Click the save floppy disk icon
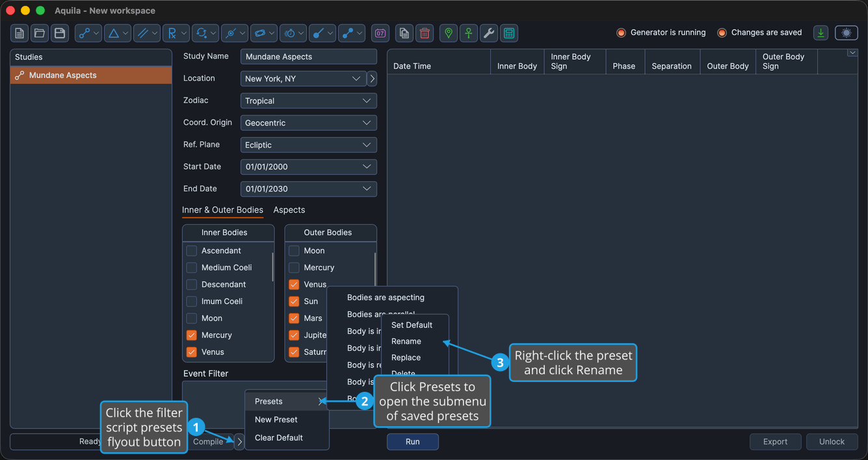 point(60,33)
